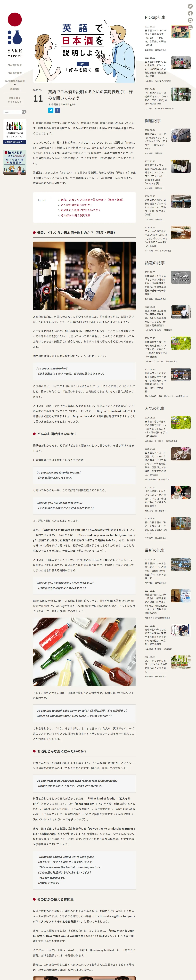Viewport: 196px width, 980px height.
Task: Open the pickup article 「日本酒の辛口」の過去30年とこれから
Action: pyautogui.click(x=156, y=98)
